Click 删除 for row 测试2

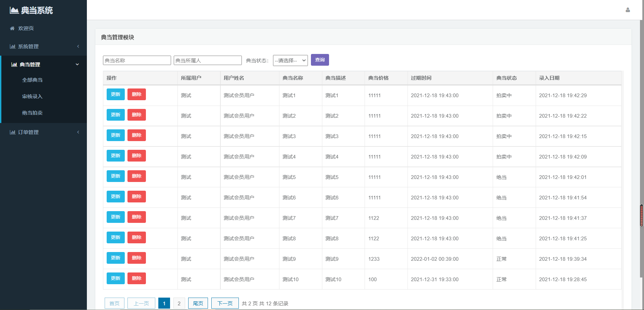(137, 115)
